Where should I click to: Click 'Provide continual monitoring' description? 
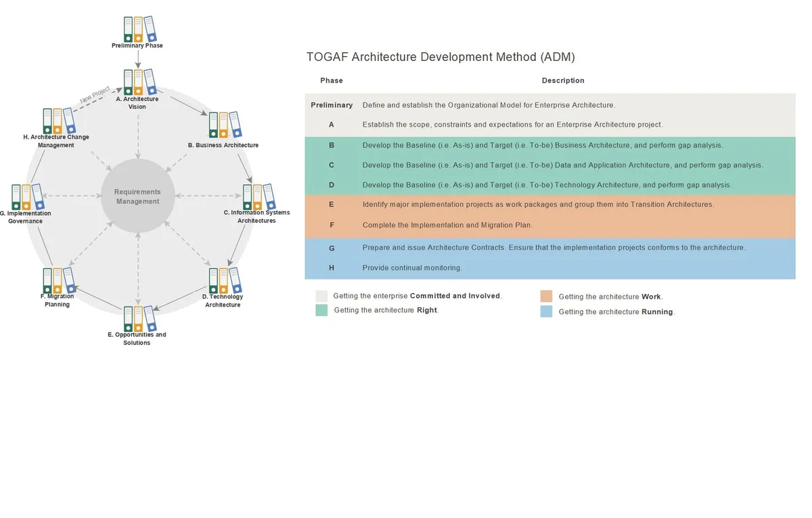pyautogui.click(x=412, y=267)
